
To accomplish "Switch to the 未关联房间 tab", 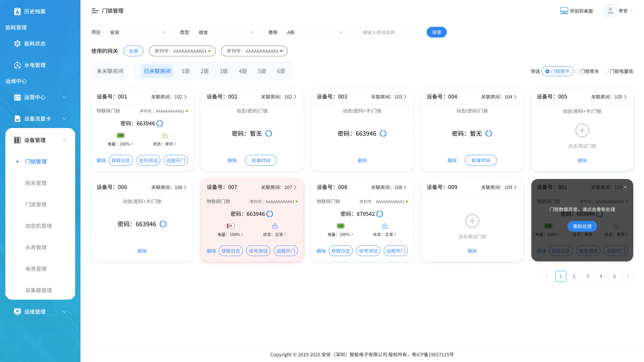I will click(x=110, y=71).
